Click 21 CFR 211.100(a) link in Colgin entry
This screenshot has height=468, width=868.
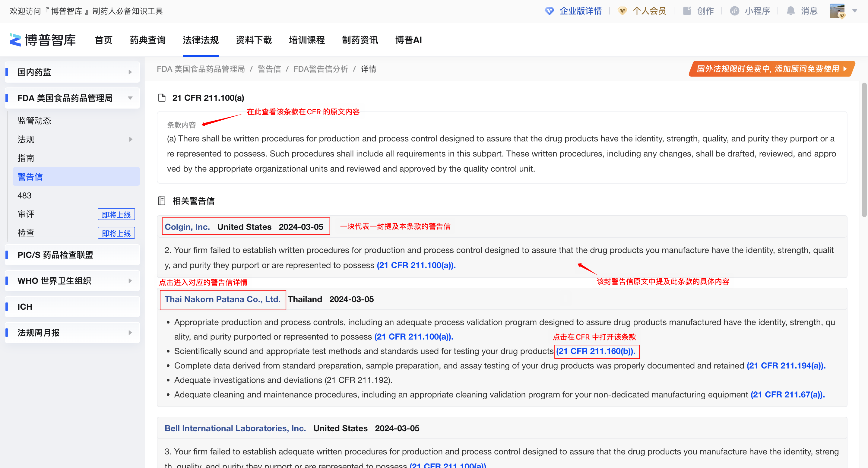[x=416, y=265]
